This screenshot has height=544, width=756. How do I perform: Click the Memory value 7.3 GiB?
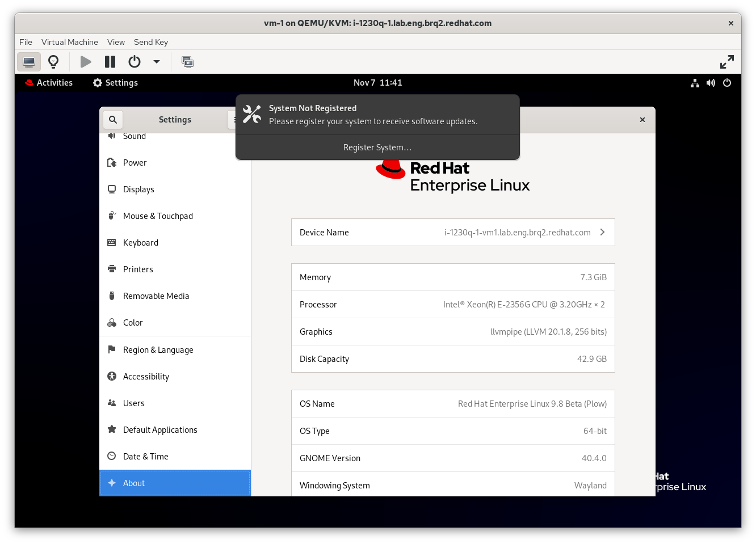click(x=593, y=277)
